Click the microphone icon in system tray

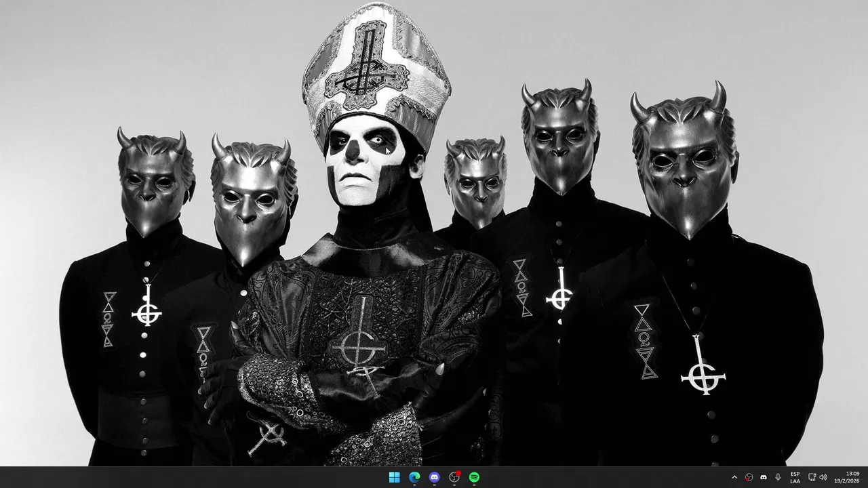coord(778,477)
